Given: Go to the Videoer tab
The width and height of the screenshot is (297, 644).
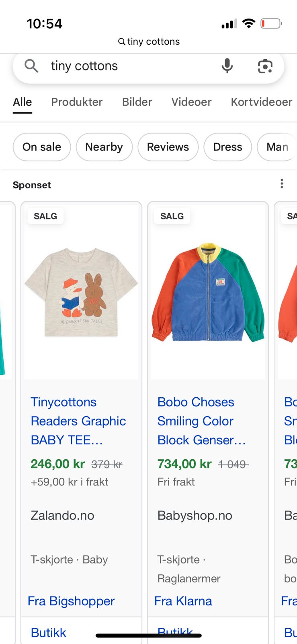Looking at the screenshot, I should coord(191,102).
